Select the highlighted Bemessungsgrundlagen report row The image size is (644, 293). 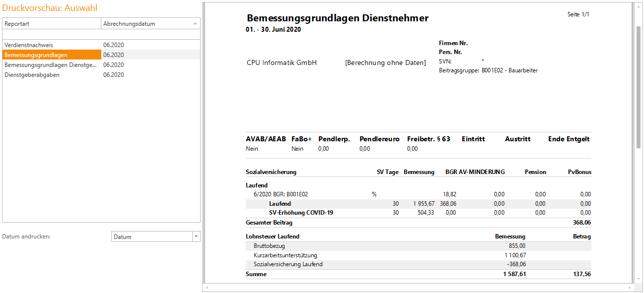point(101,55)
